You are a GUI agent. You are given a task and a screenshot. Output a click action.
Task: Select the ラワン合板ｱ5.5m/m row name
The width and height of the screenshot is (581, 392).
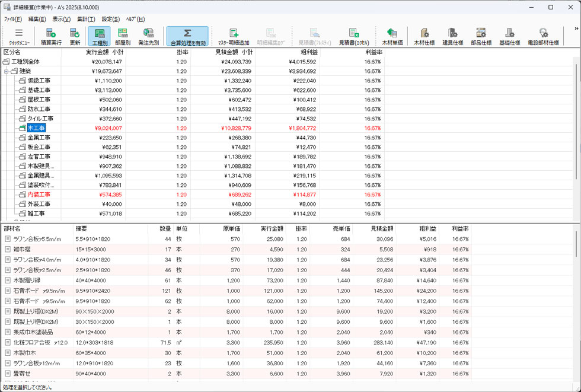[x=37, y=240]
